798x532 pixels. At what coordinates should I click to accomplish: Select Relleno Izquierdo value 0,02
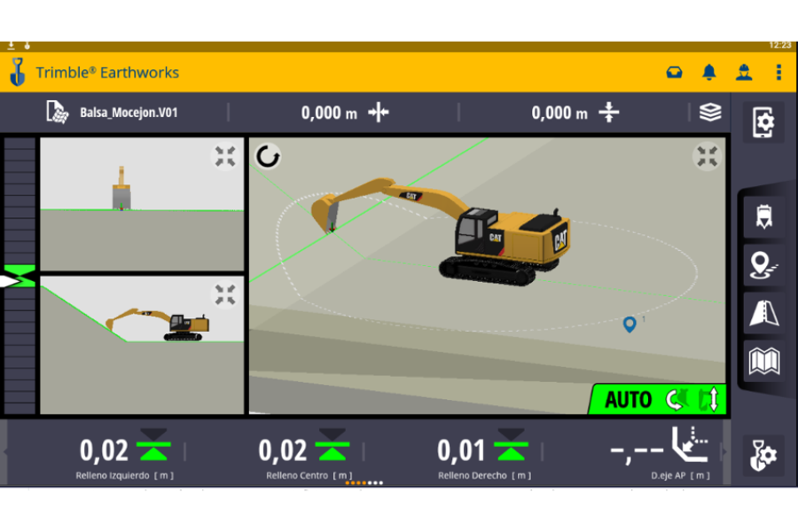104,450
